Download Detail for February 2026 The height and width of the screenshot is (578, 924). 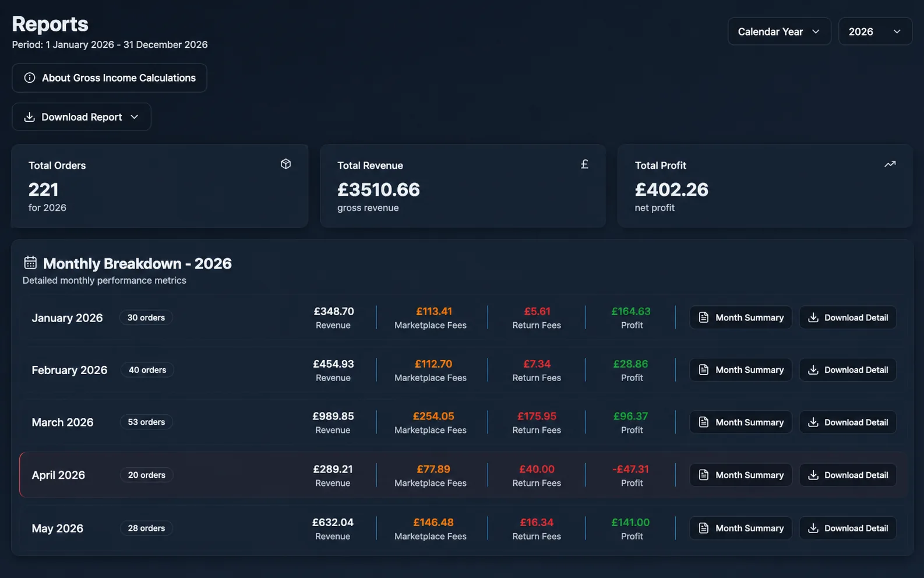point(848,370)
